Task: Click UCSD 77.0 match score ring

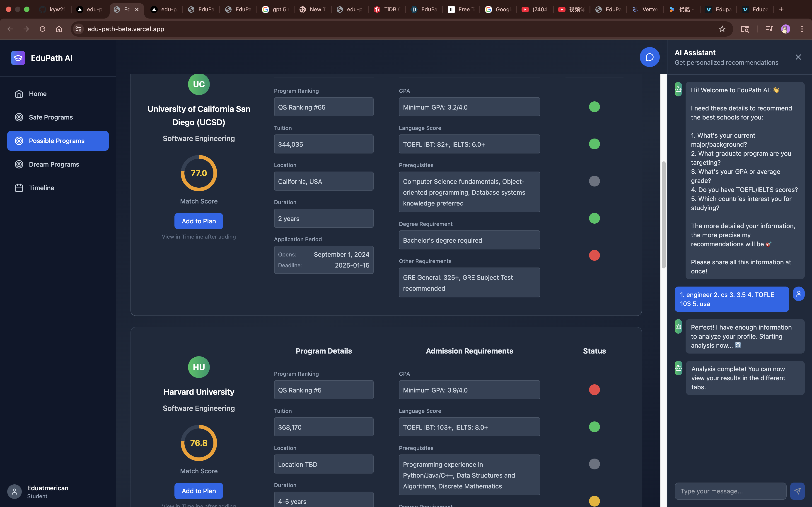Action: coord(199,173)
